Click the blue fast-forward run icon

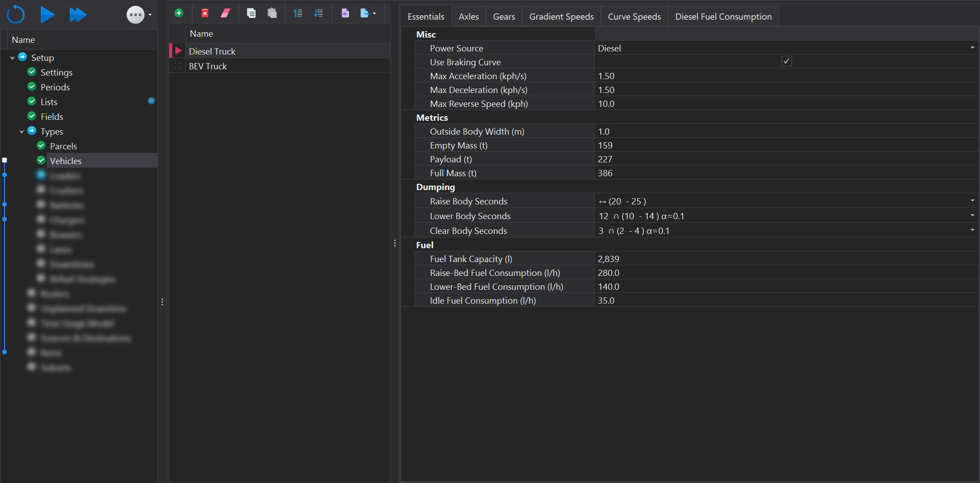click(x=78, y=15)
